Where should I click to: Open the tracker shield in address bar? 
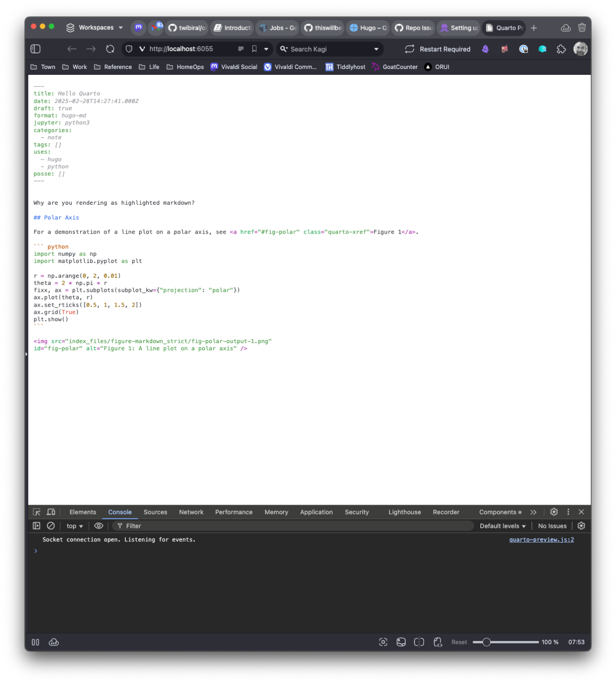pos(129,49)
